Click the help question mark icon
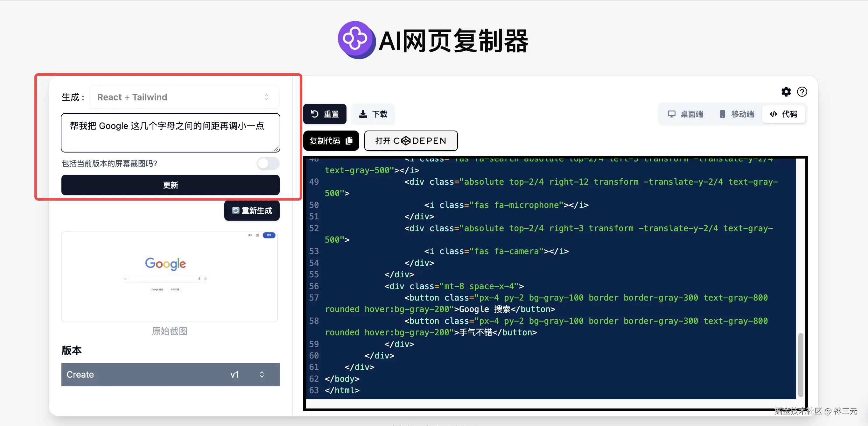 tap(802, 92)
